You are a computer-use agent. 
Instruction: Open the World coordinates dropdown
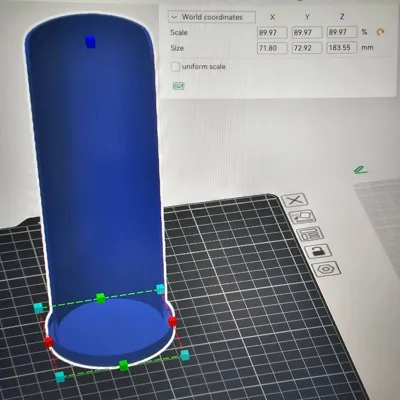212,17
